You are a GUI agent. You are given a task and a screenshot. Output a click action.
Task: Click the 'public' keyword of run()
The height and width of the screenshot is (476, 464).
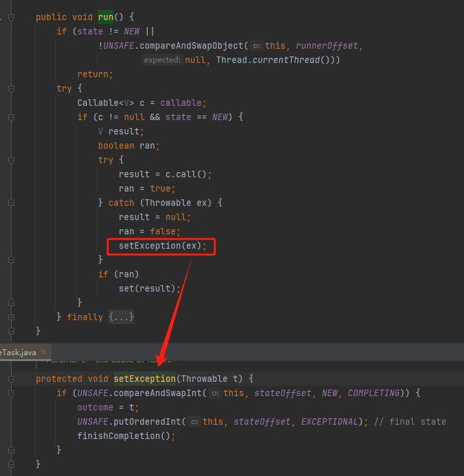51,17
